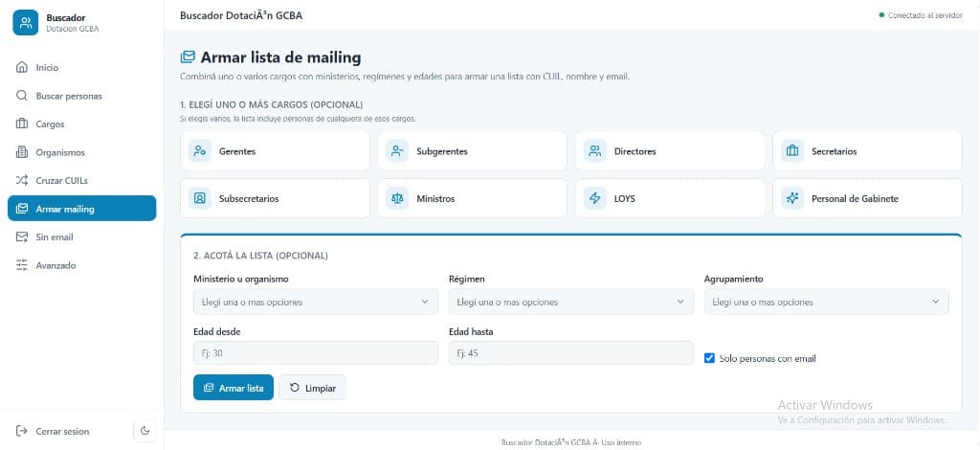Click the green server connection status dot
The image size is (980, 450).
[881, 15]
